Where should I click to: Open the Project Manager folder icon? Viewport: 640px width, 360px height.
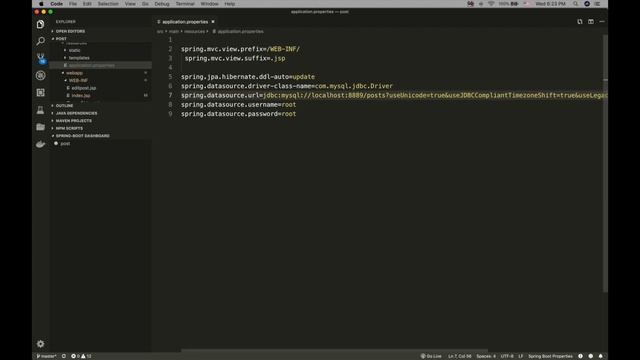pyautogui.click(x=40, y=127)
